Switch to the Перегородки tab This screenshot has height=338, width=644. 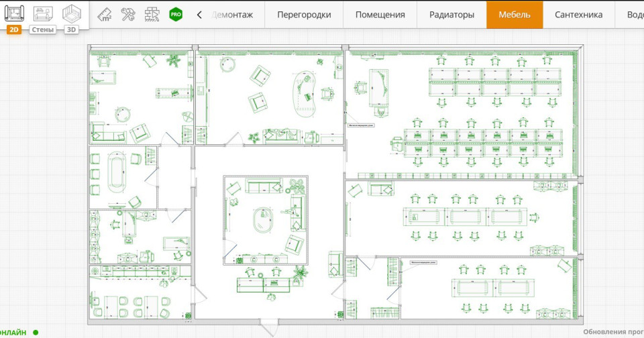[x=304, y=15]
